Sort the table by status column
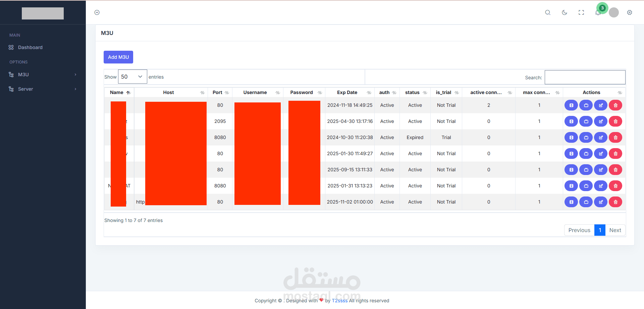Viewport: 644px width, 309px height. click(x=415, y=92)
